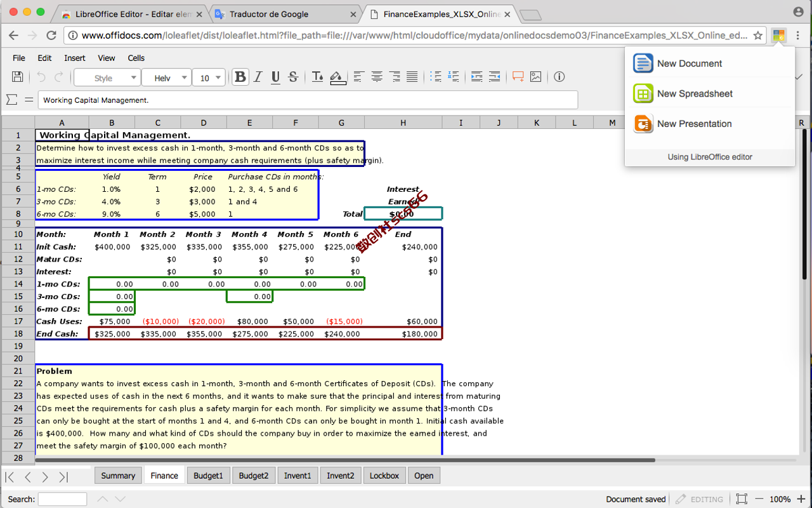The height and width of the screenshot is (508, 812).
Task: Open the File menu
Action: 19,58
